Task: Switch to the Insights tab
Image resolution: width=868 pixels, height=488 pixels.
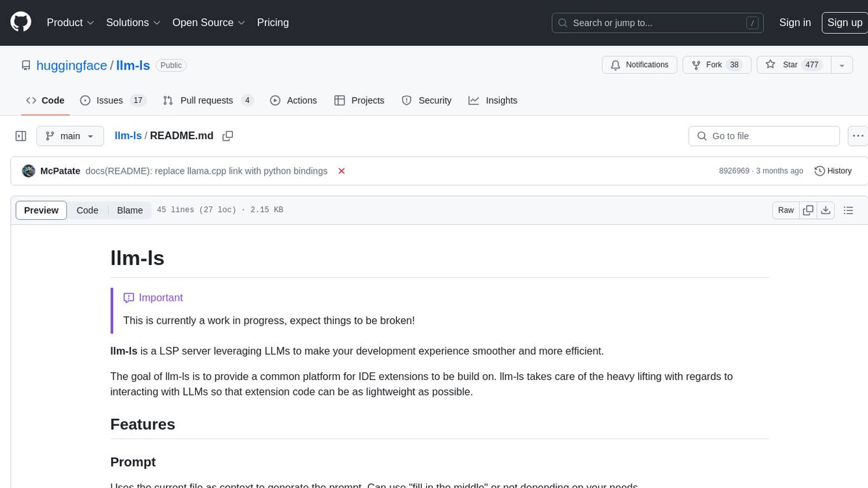Action: tap(493, 100)
